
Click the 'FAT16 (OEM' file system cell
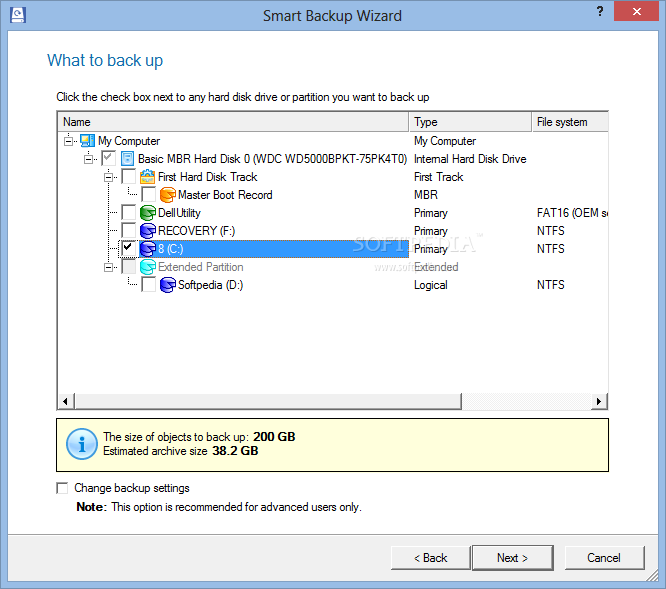click(x=572, y=213)
